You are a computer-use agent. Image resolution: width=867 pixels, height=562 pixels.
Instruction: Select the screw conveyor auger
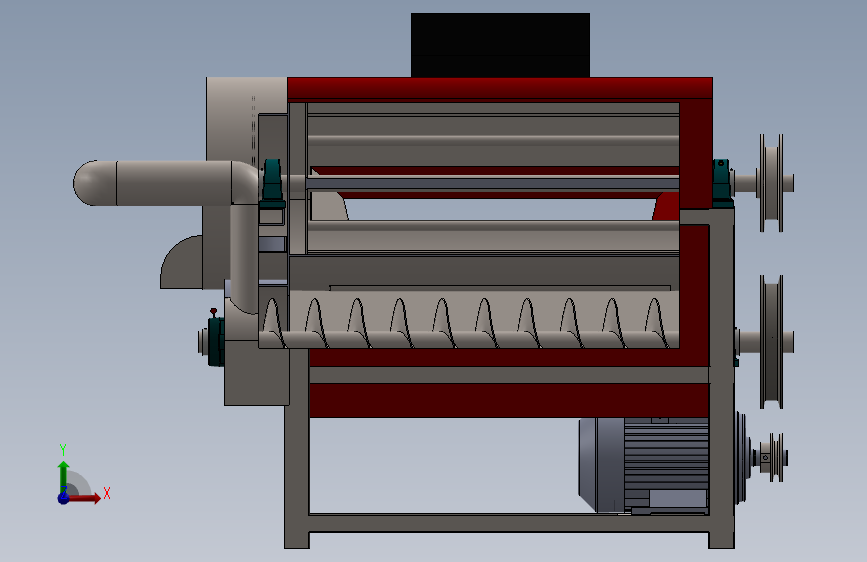(x=469, y=324)
